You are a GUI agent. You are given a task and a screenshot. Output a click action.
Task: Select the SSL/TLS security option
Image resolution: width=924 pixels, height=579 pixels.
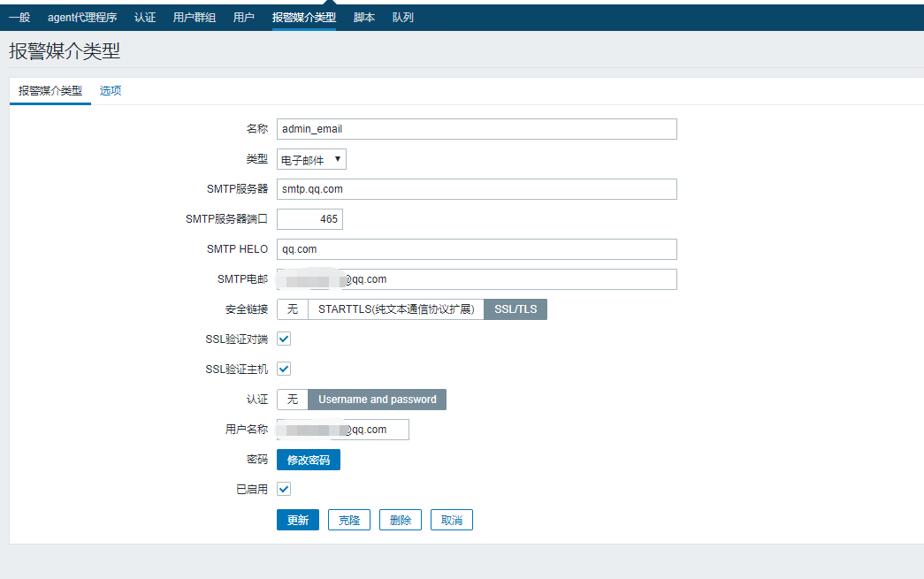coord(515,309)
